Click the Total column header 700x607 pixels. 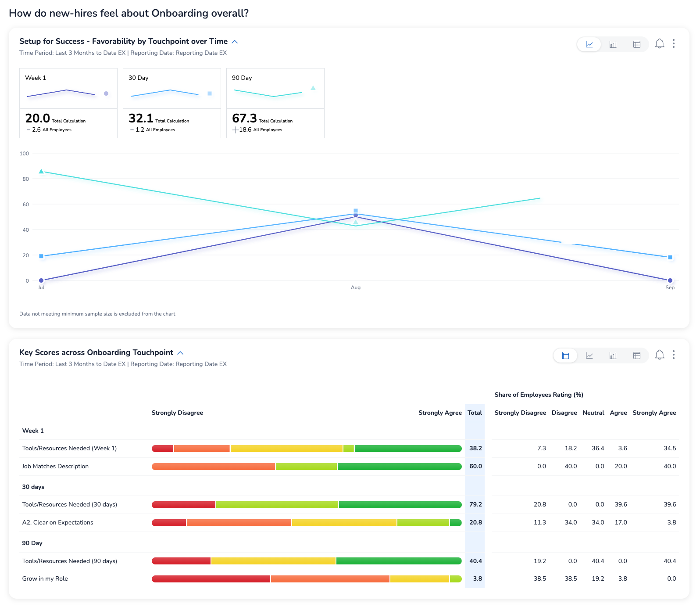[475, 413]
